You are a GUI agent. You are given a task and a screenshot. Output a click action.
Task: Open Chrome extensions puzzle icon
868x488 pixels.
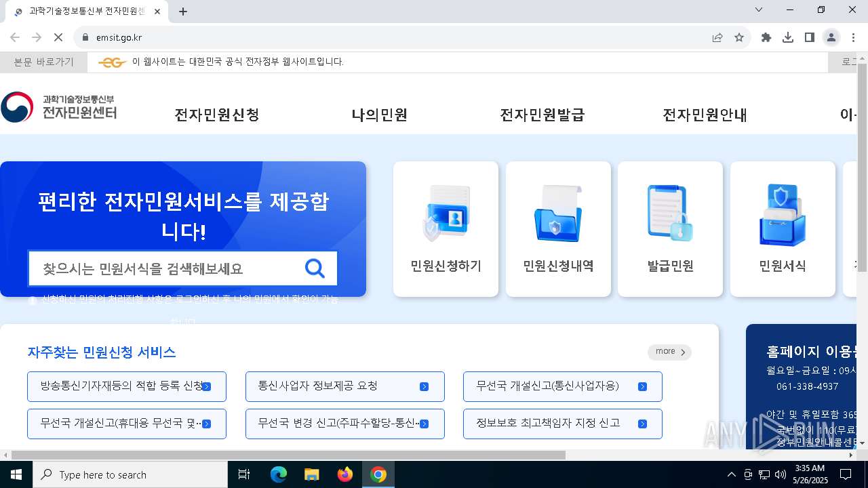[x=766, y=37]
